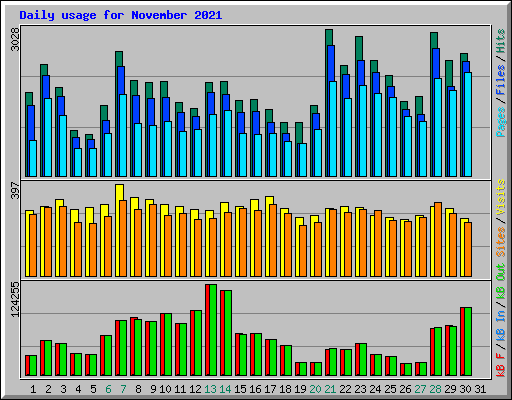
Task: Select day label "3" on the x-axis
Action: (x=63, y=389)
